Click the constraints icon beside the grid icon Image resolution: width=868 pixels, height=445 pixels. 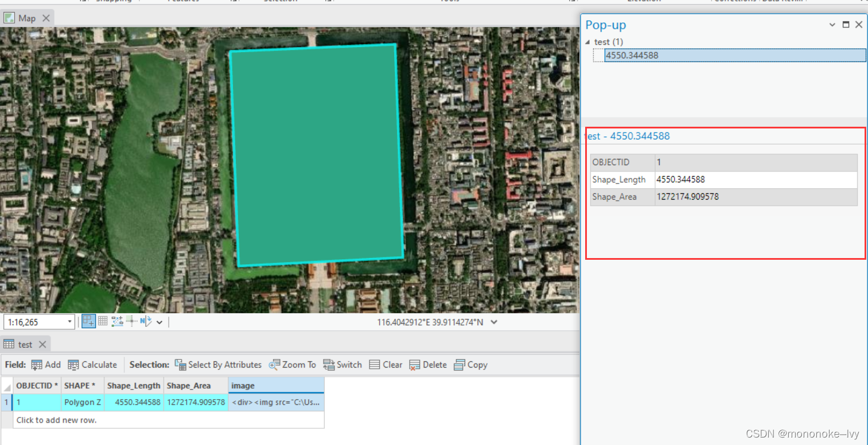pos(117,321)
